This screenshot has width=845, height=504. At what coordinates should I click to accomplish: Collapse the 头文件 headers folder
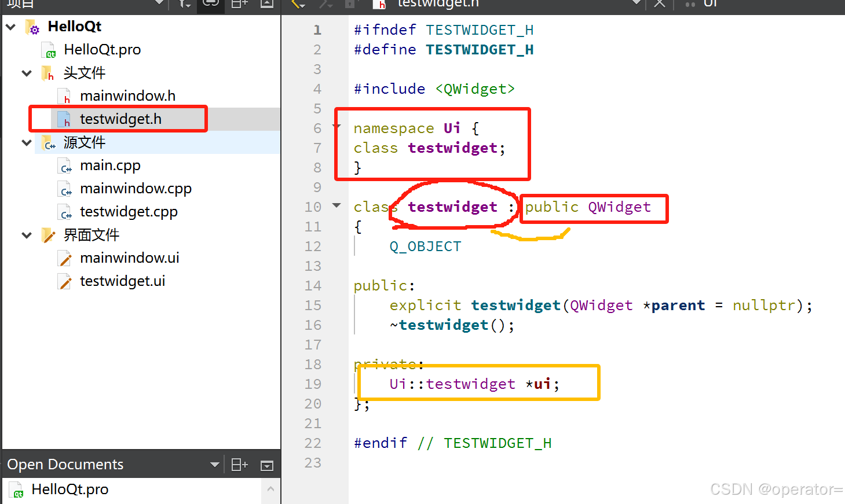(27, 73)
